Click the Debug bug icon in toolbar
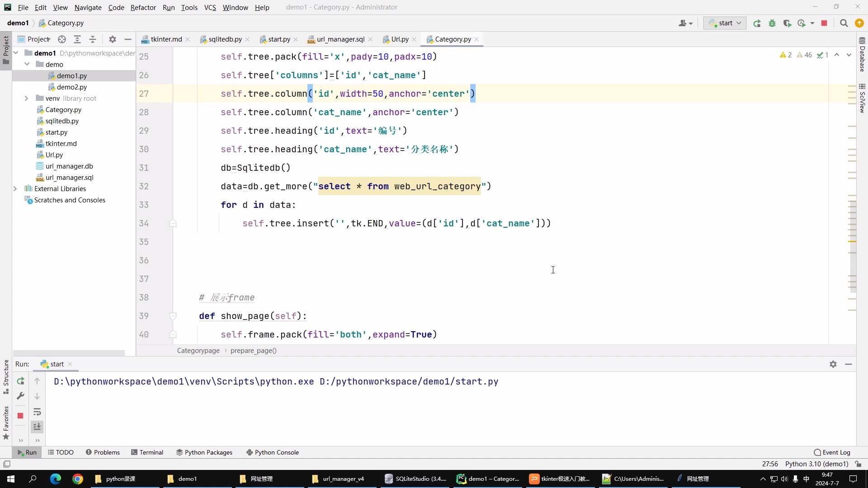Screen dimensions: 868x488 (772, 23)
